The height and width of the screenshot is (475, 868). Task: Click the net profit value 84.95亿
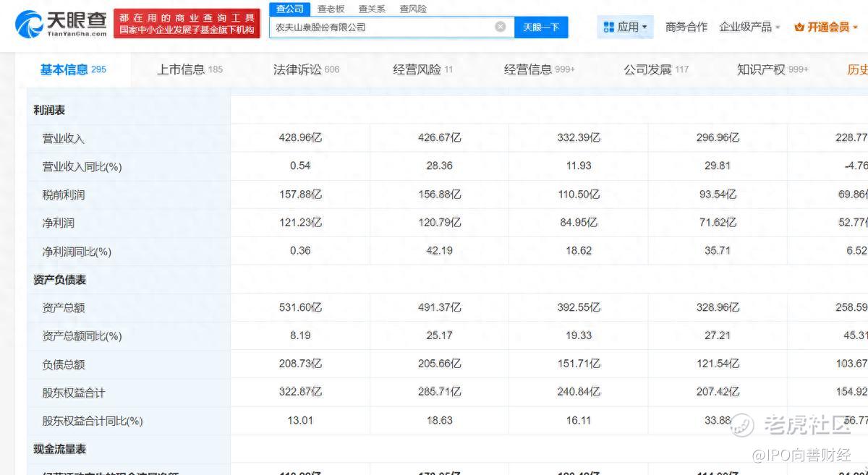tap(579, 222)
